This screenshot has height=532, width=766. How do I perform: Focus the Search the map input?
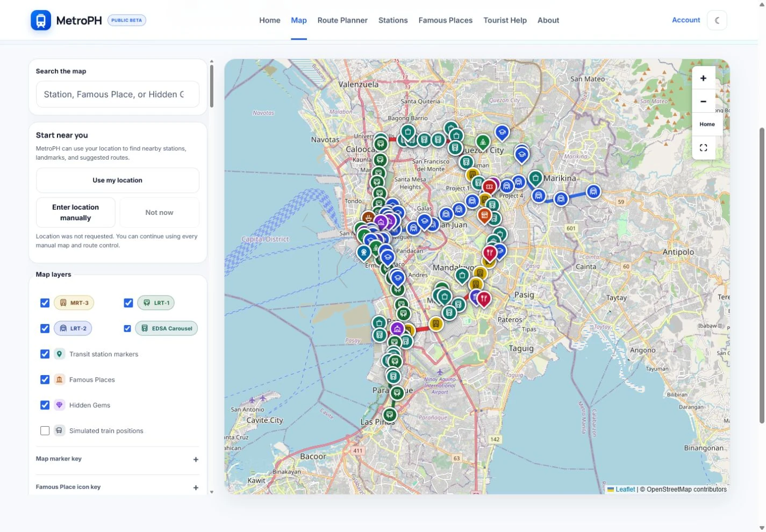(117, 95)
